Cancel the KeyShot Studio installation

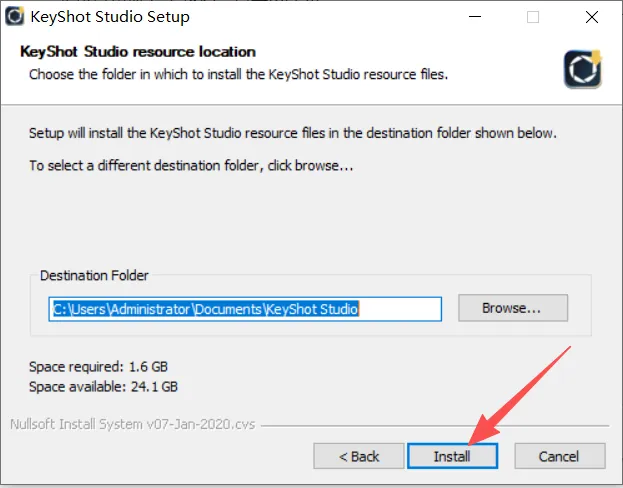pyautogui.click(x=559, y=456)
